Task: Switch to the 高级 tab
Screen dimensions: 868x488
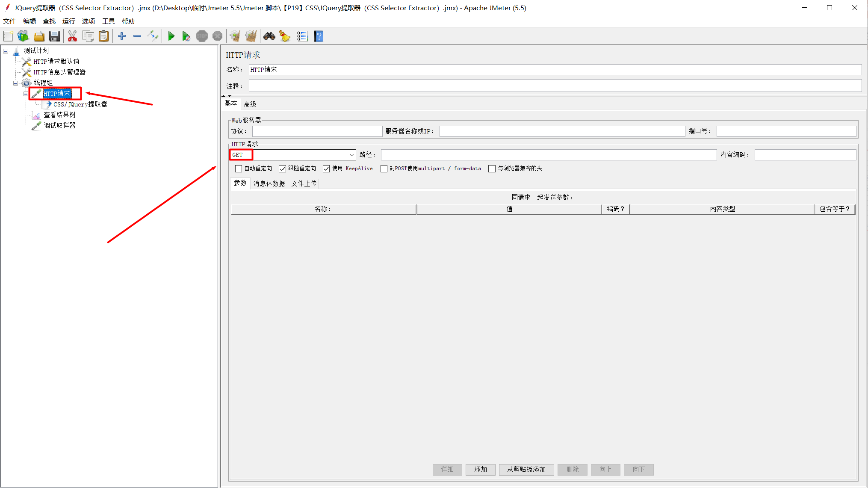Action: (250, 104)
